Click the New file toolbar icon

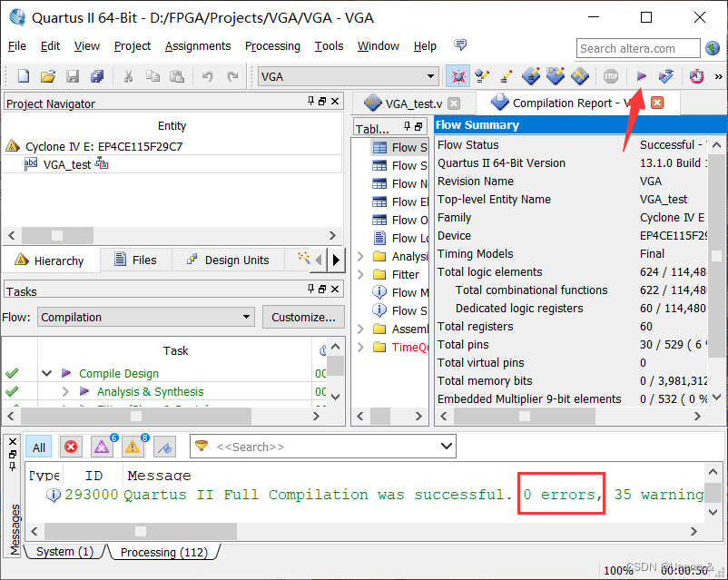(x=24, y=76)
